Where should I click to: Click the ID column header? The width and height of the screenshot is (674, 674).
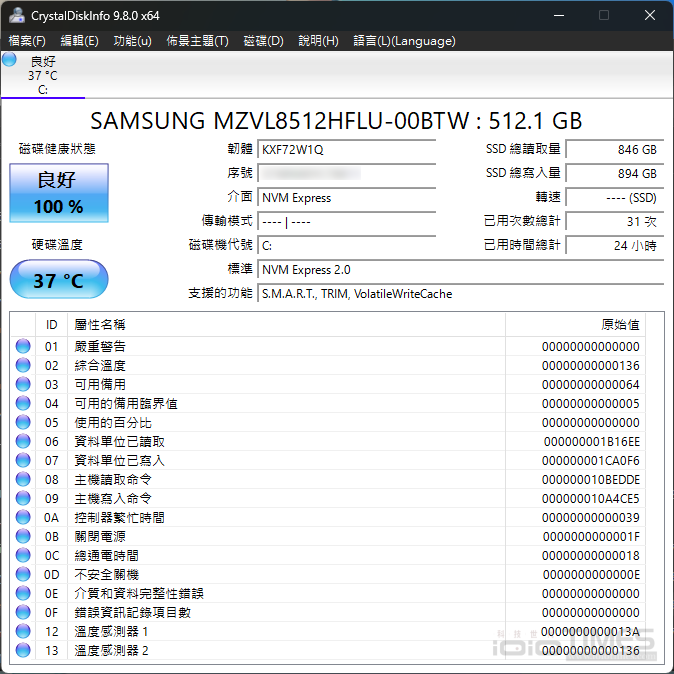pyautogui.click(x=51, y=325)
